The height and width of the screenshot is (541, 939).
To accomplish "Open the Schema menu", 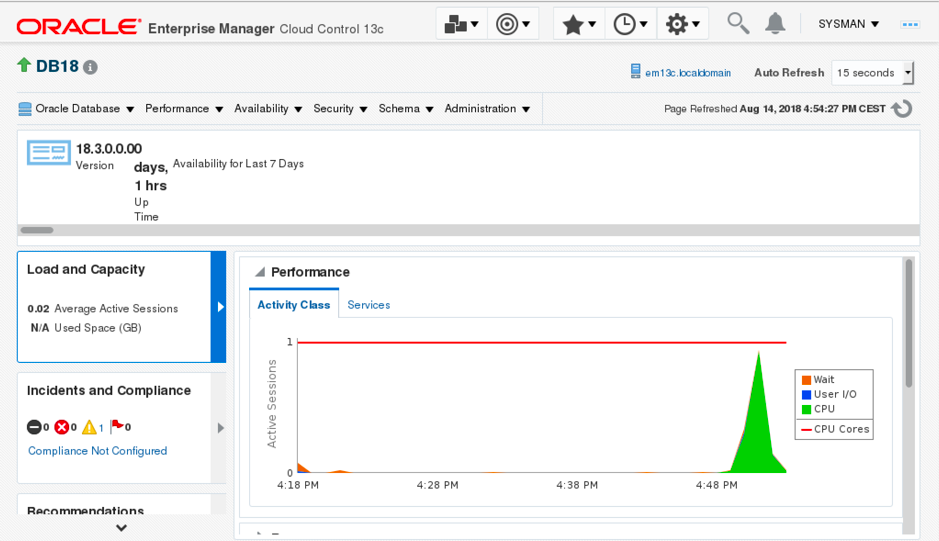I will [x=405, y=109].
